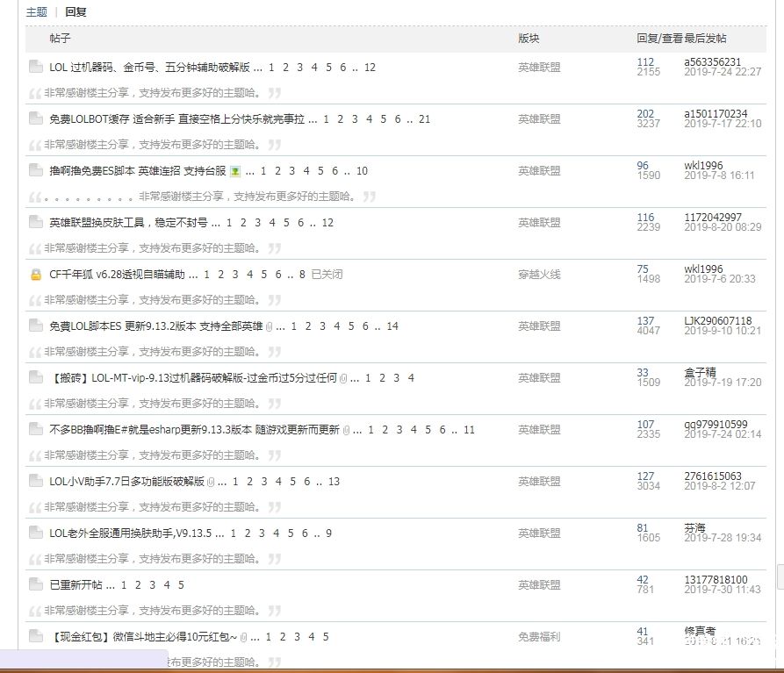
Task: Click folder icon beside LOL小V助手 thread
Action: click(x=35, y=481)
